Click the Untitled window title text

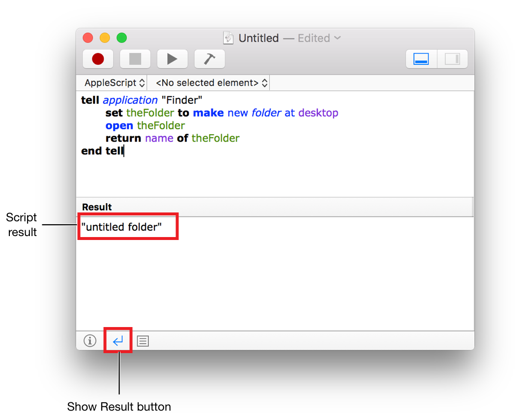[x=259, y=38]
